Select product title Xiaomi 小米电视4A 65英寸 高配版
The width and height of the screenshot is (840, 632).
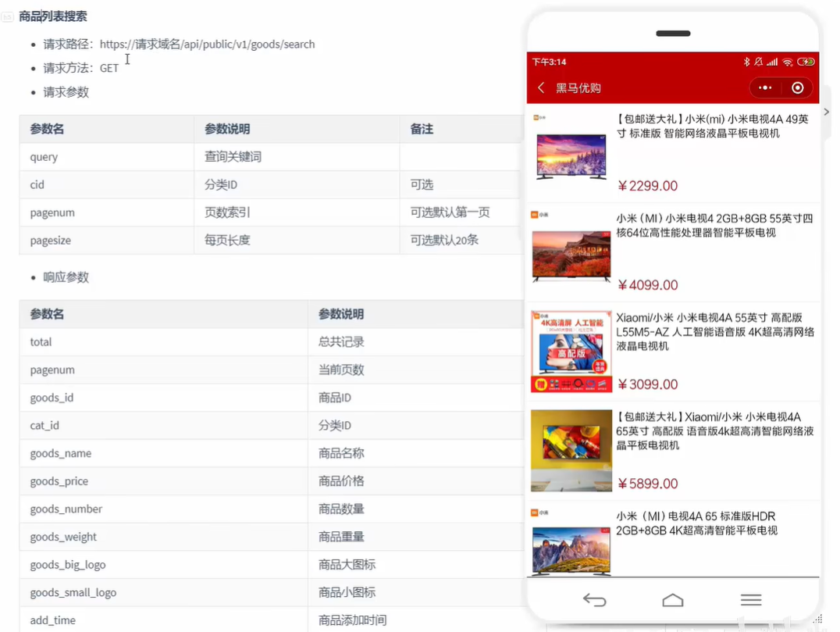click(715, 431)
